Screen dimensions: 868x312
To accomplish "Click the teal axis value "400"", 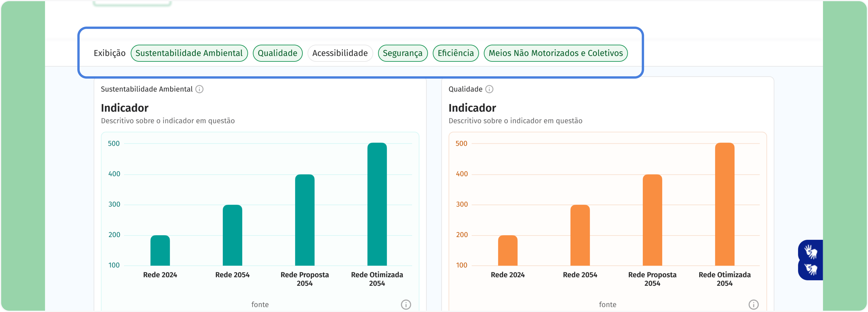I will (114, 174).
